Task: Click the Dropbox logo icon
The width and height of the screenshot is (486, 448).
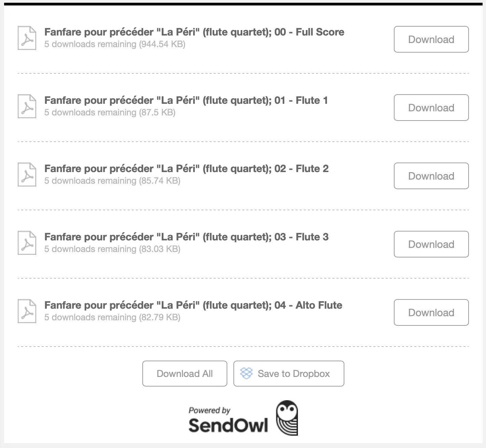Action: coord(246,373)
